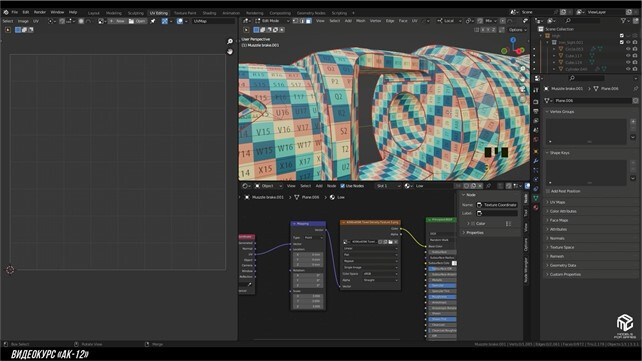Open the Particles properties tab
Viewport: 642px width, 361px height.
pyautogui.click(x=536, y=170)
